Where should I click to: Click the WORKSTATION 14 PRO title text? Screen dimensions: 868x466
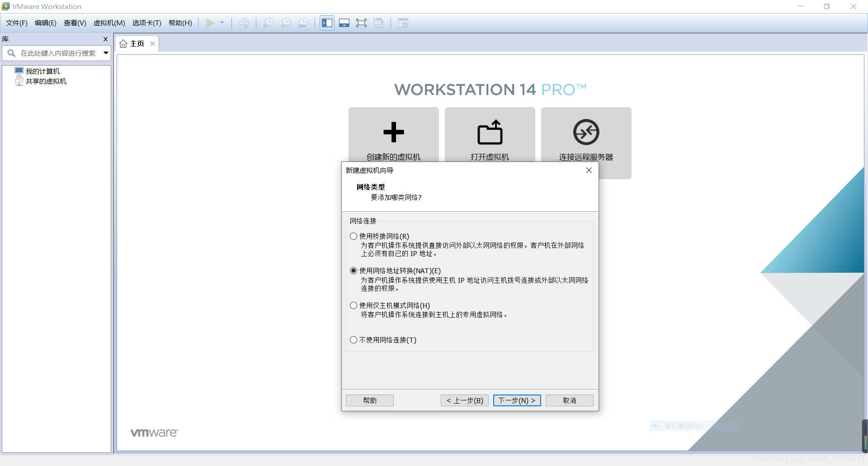pyautogui.click(x=490, y=90)
